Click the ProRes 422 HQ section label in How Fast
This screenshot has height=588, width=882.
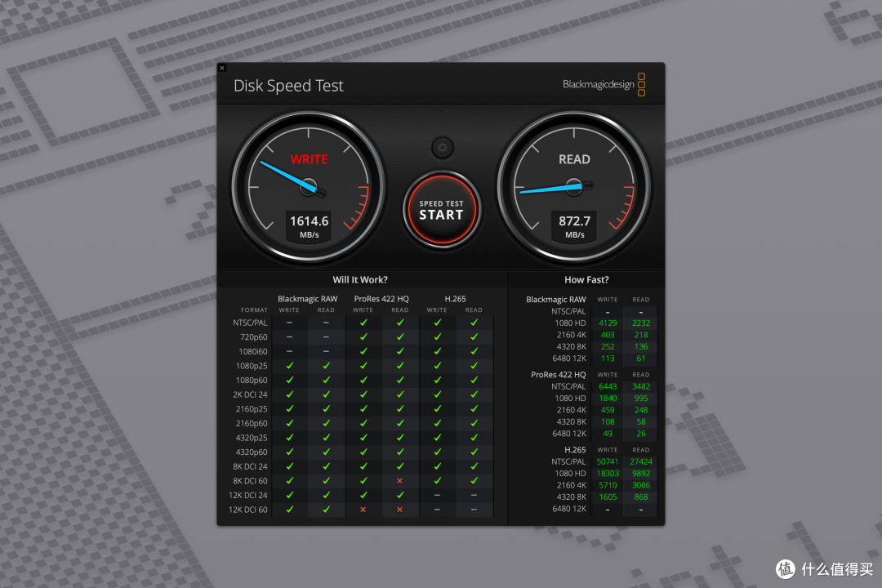(558, 375)
